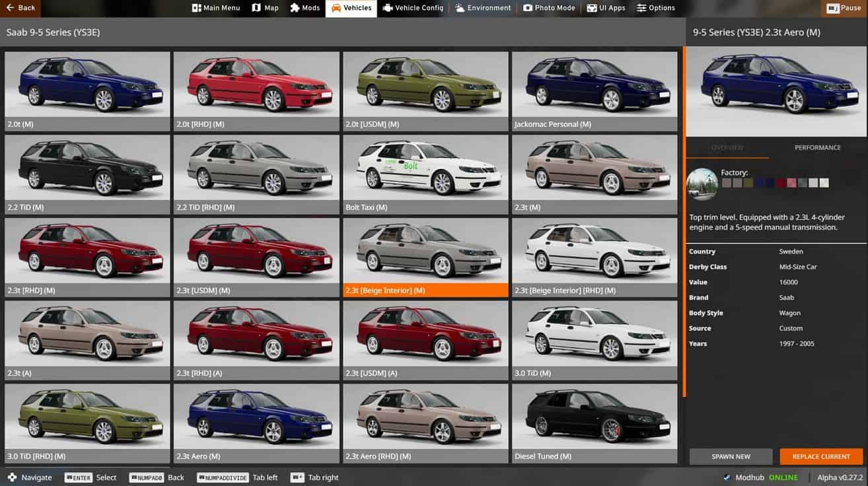Switch to the Overview tab

[x=727, y=148]
